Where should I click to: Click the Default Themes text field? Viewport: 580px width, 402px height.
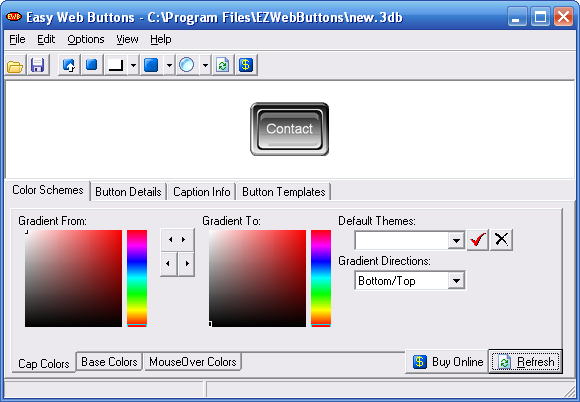(402, 241)
